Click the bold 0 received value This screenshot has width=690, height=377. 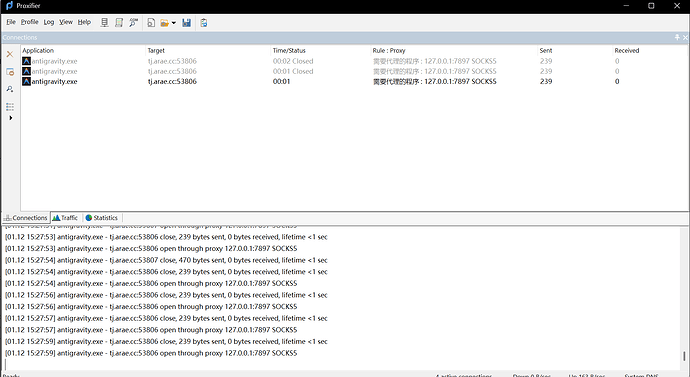[x=617, y=81]
